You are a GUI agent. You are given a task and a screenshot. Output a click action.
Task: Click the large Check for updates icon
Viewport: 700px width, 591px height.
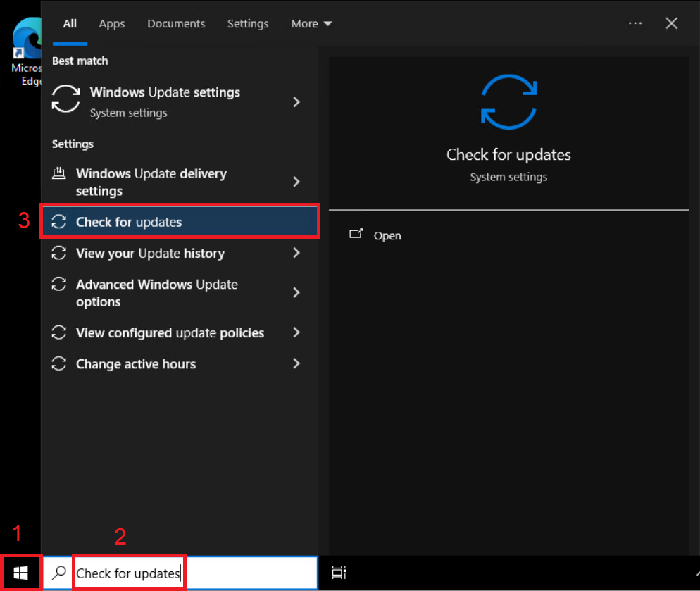(508, 101)
